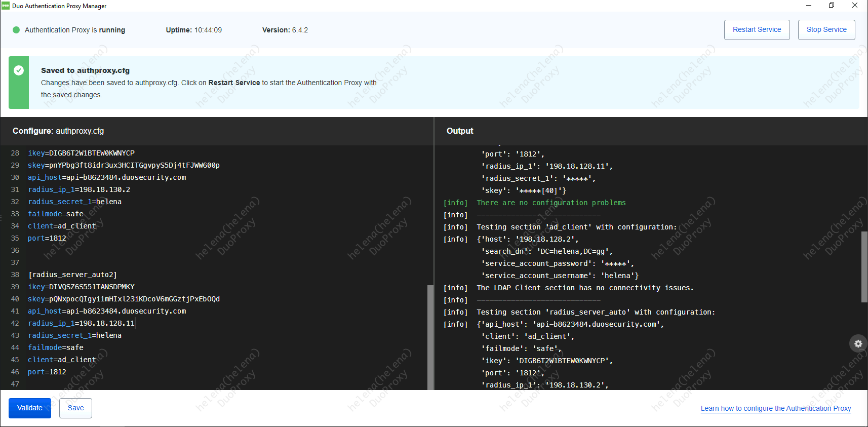Viewport: 868px width, 427px height.
Task: Restore down the application window
Action: (x=832, y=6)
